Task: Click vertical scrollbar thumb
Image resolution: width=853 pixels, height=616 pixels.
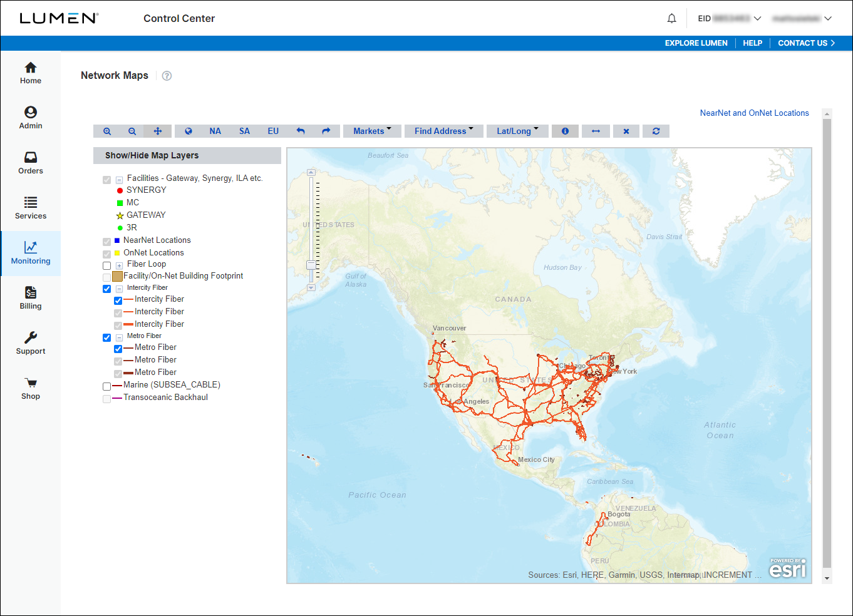Action: 827,344
